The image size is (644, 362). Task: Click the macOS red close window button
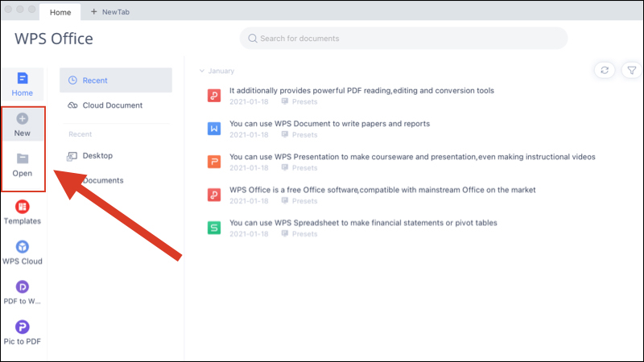pyautogui.click(x=8, y=9)
